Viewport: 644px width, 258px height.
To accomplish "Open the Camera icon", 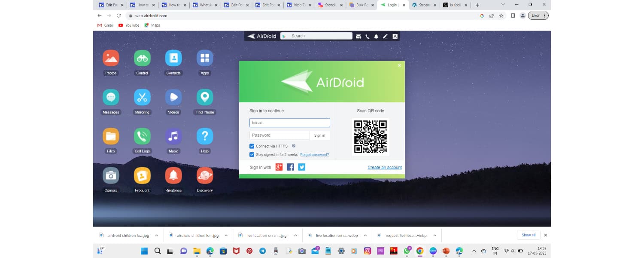I will pyautogui.click(x=111, y=175).
